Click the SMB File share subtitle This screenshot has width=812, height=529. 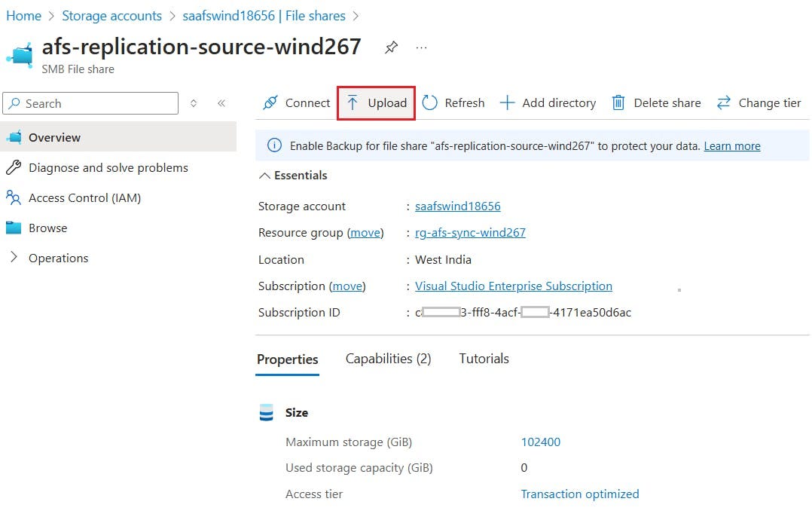[x=78, y=69]
